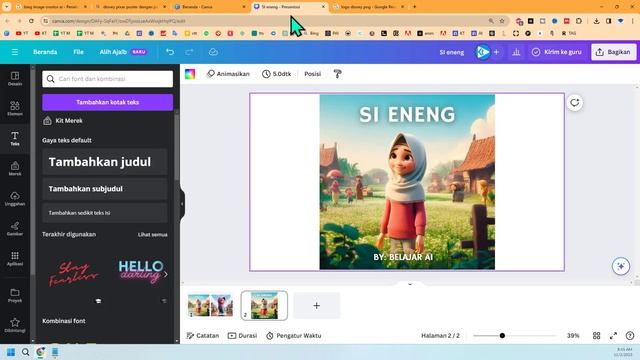This screenshot has height=360, width=640.
Task: Open the Unggahan uploads panel
Action: coord(15,198)
